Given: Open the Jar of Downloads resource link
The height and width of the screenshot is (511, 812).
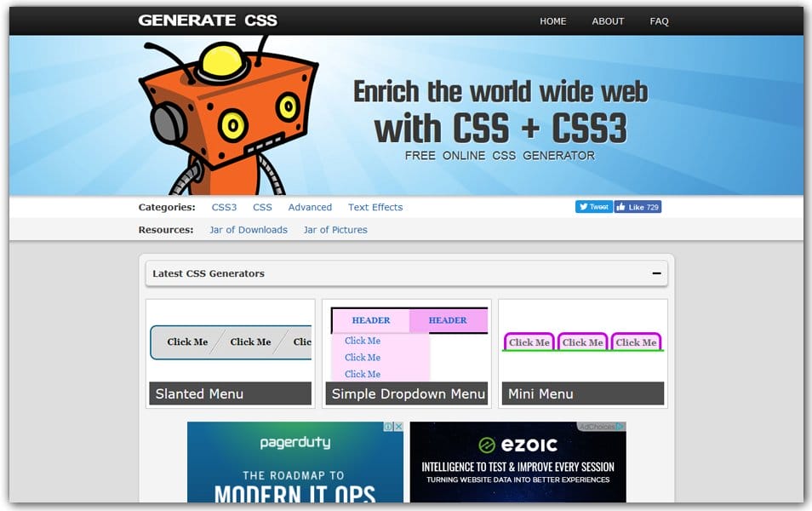Looking at the screenshot, I should [x=249, y=230].
